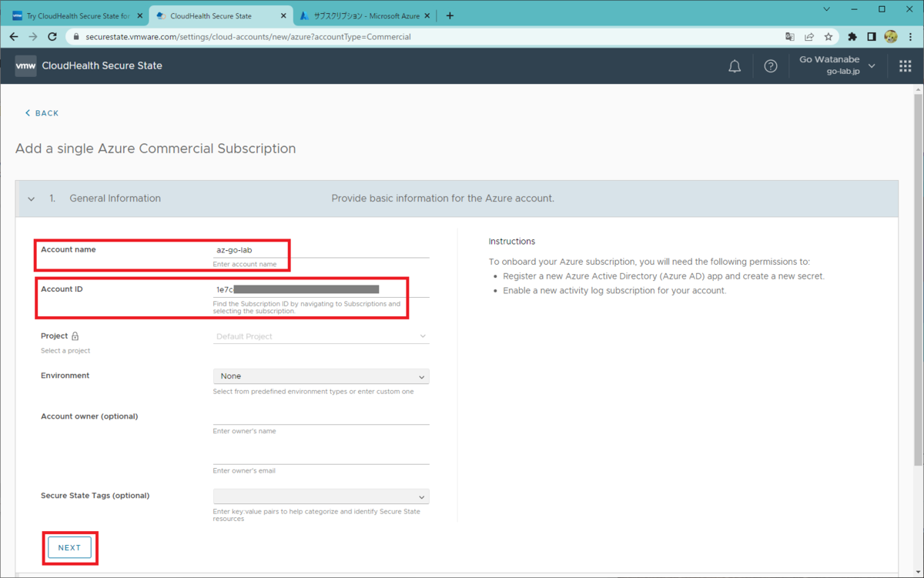
Task: Click the Instructions heading text
Action: click(511, 242)
